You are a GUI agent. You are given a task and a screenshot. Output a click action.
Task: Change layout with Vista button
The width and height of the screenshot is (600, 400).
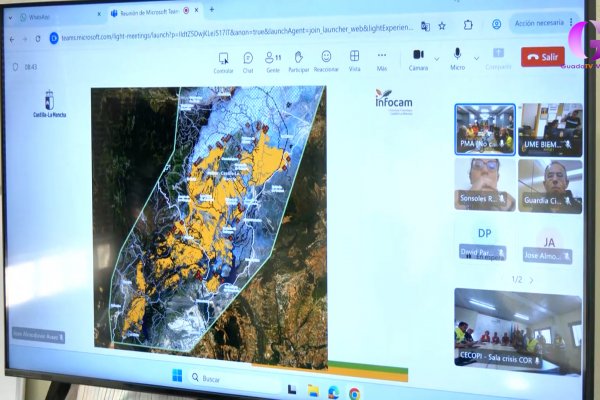click(354, 61)
